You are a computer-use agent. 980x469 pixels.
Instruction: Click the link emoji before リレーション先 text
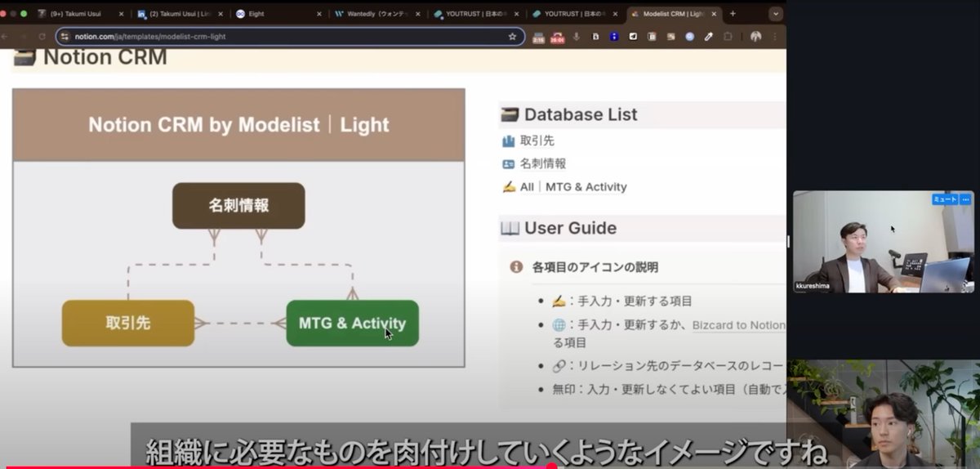(559, 366)
